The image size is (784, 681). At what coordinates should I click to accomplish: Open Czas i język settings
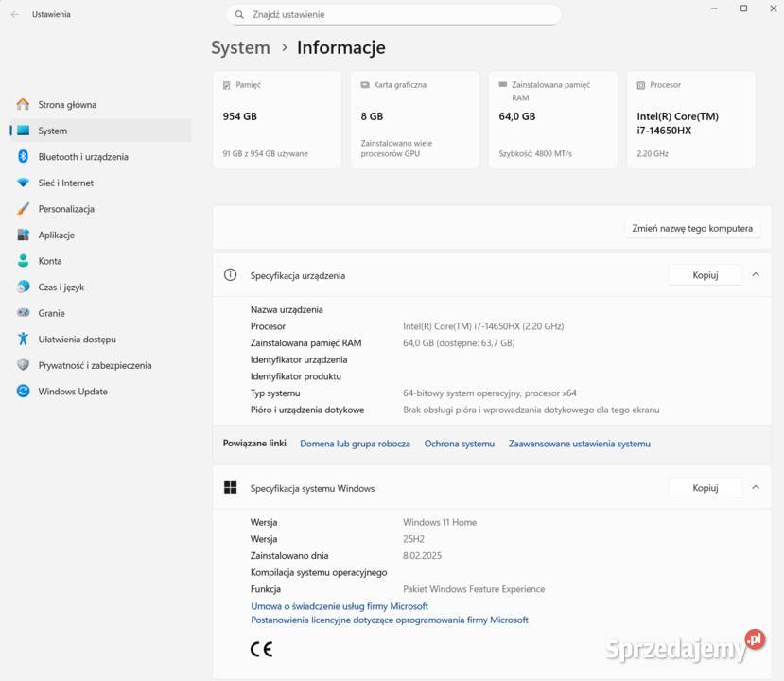click(61, 287)
